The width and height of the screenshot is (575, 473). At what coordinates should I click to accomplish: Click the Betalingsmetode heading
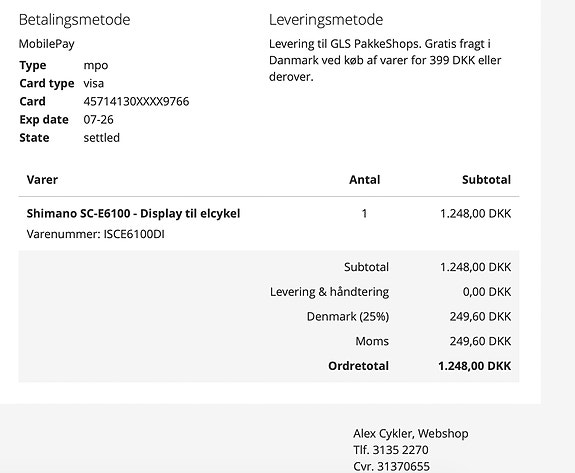[74, 19]
